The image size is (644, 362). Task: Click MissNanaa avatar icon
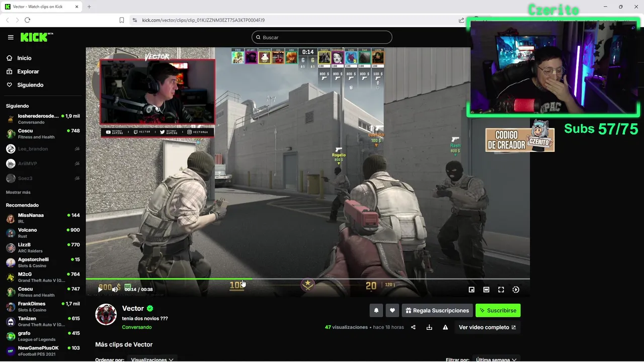(11, 219)
